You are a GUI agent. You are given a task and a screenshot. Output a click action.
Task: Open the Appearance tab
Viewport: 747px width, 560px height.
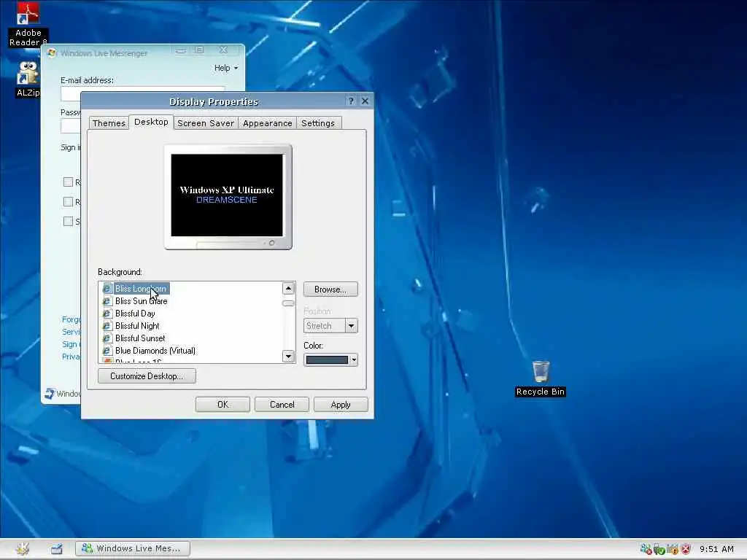tap(267, 122)
